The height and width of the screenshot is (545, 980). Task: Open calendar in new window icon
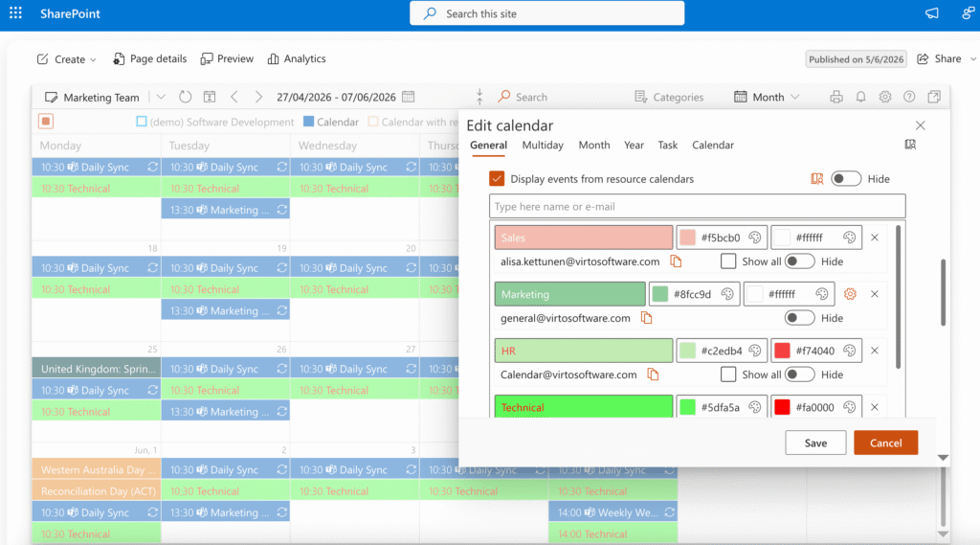pos(934,97)
